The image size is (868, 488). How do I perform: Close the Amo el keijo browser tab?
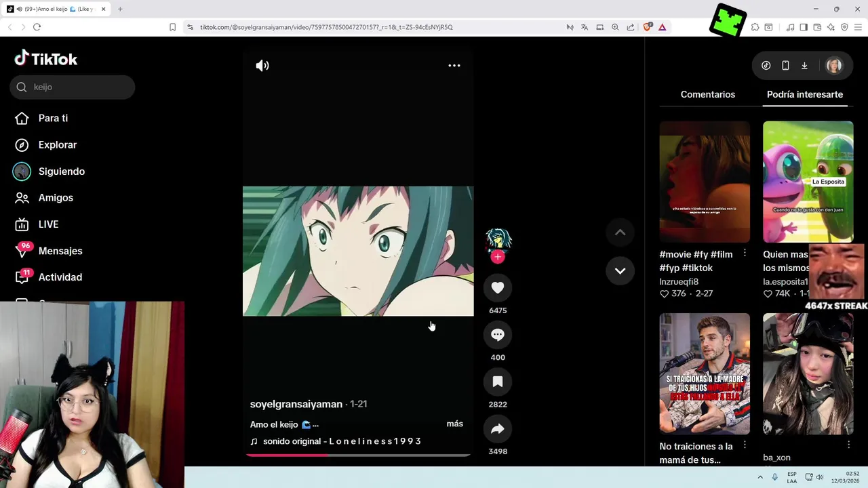(x=104, y=9)
